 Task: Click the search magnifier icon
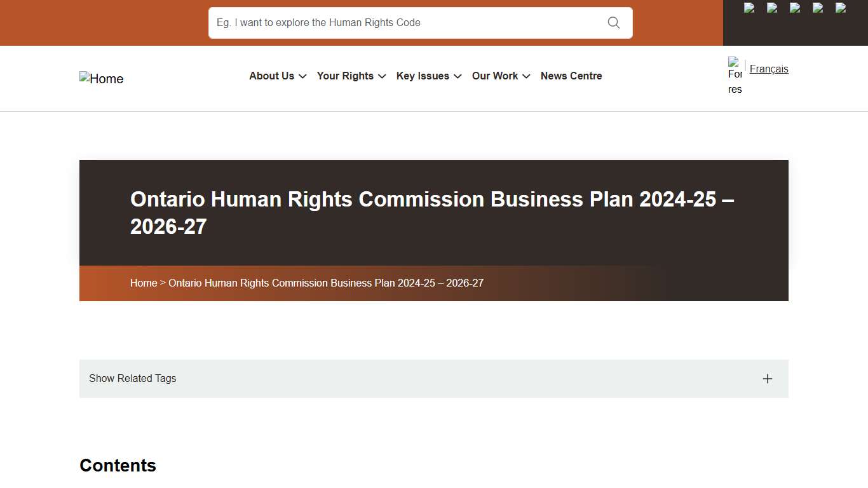tap(613, 22)
